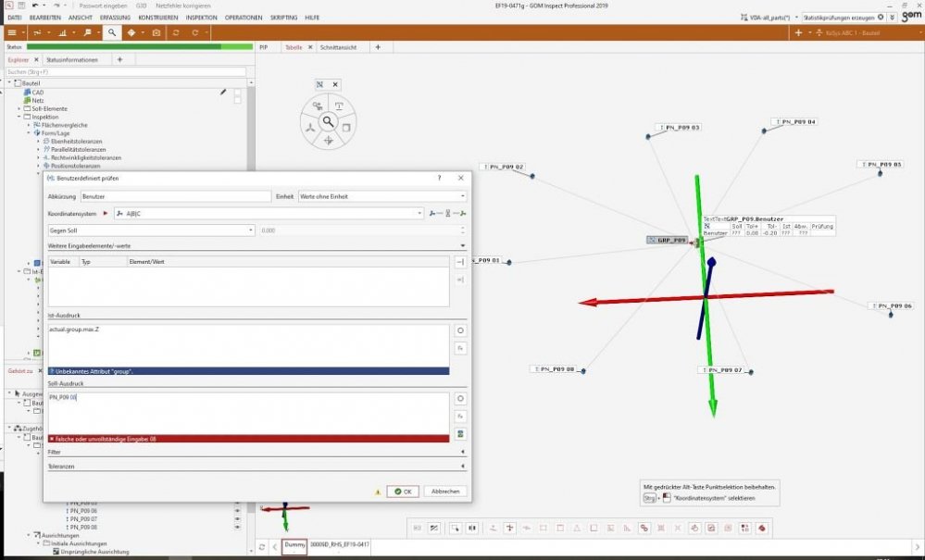The image size is (925, 560).
Task: Click the circle icon beside Soll-Ausdruck field
Action: click(460, 399)
